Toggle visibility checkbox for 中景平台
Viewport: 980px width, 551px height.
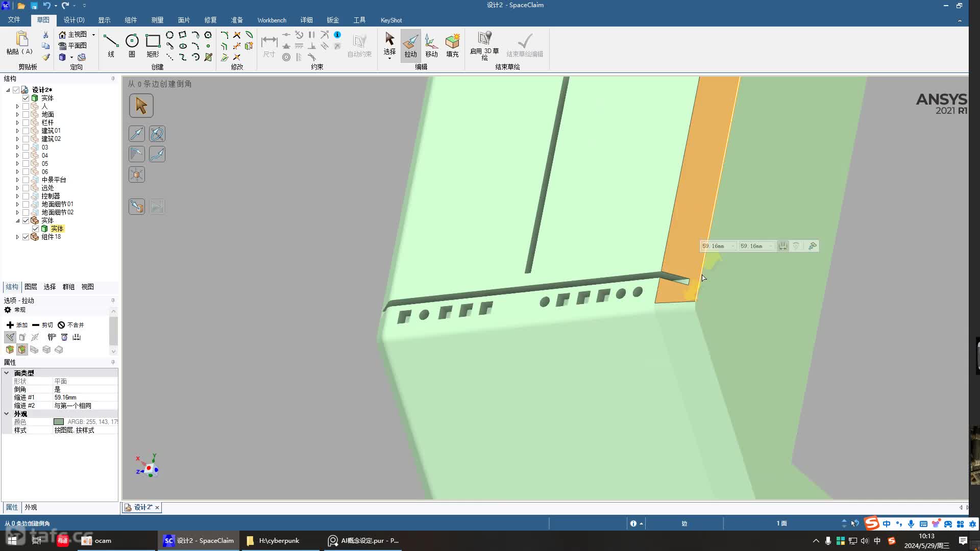pos(26,180)
